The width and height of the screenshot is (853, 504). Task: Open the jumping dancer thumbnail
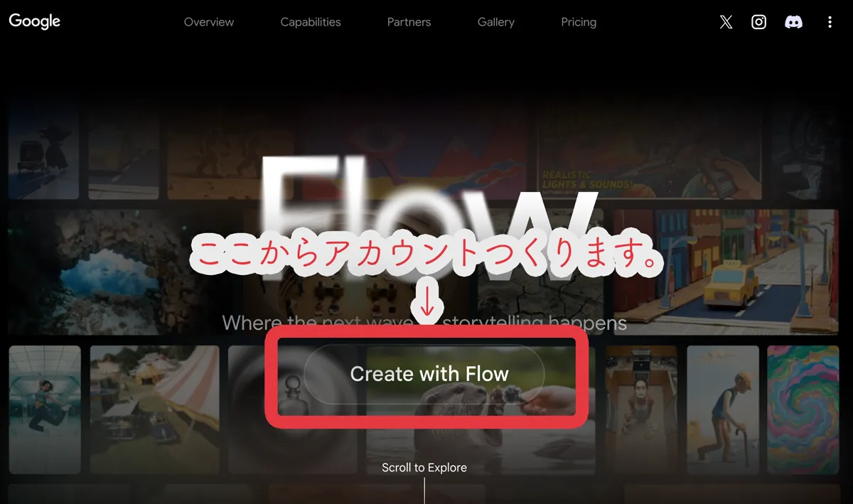click(45, 409)
